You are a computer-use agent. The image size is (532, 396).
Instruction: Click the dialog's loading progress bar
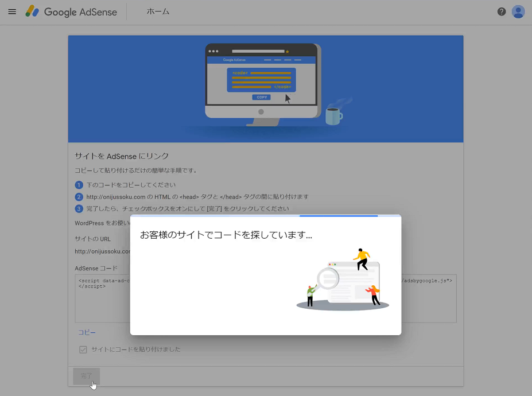click(x=266, y=216)
